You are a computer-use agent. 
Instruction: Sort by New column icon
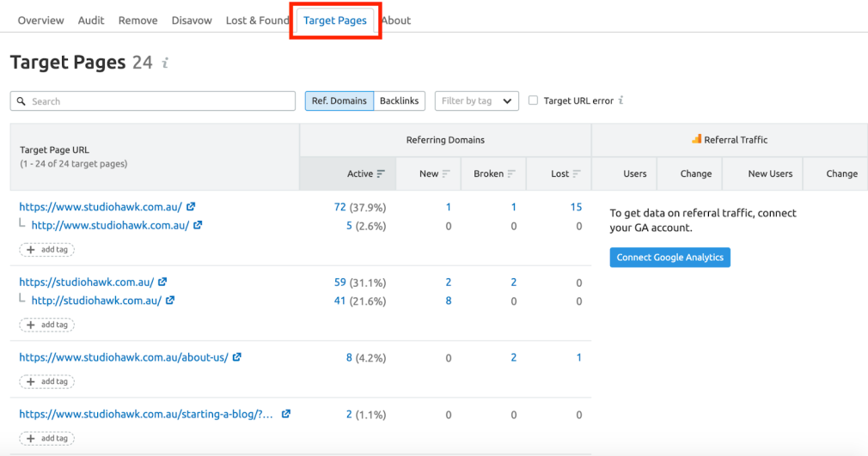point(446,173)
